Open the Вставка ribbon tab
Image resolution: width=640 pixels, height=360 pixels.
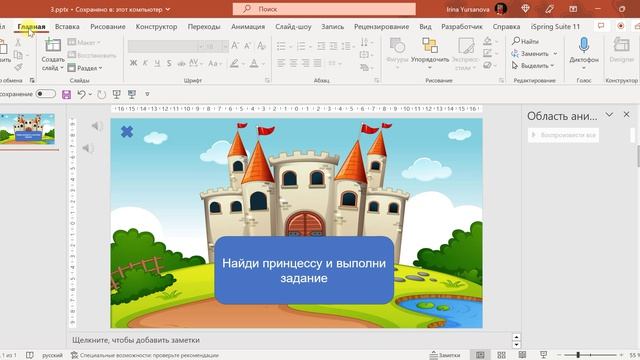click(67, 27)
